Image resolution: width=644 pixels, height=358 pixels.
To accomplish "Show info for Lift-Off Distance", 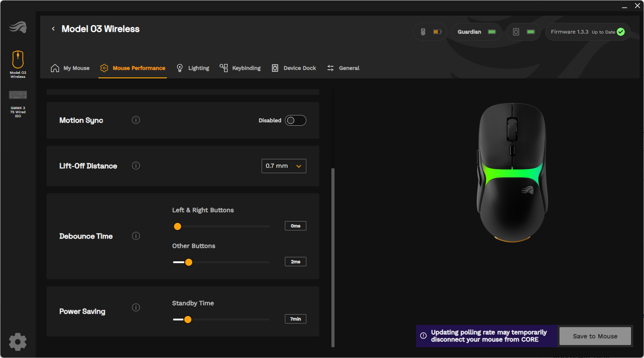I will coord(136,166).
